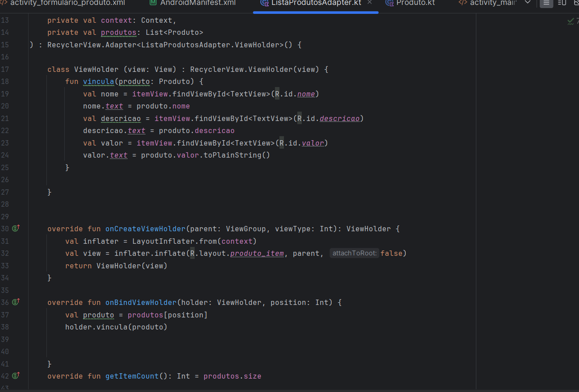
Task: Click holder.vincula(produto) call
Action: pos(116,327)
